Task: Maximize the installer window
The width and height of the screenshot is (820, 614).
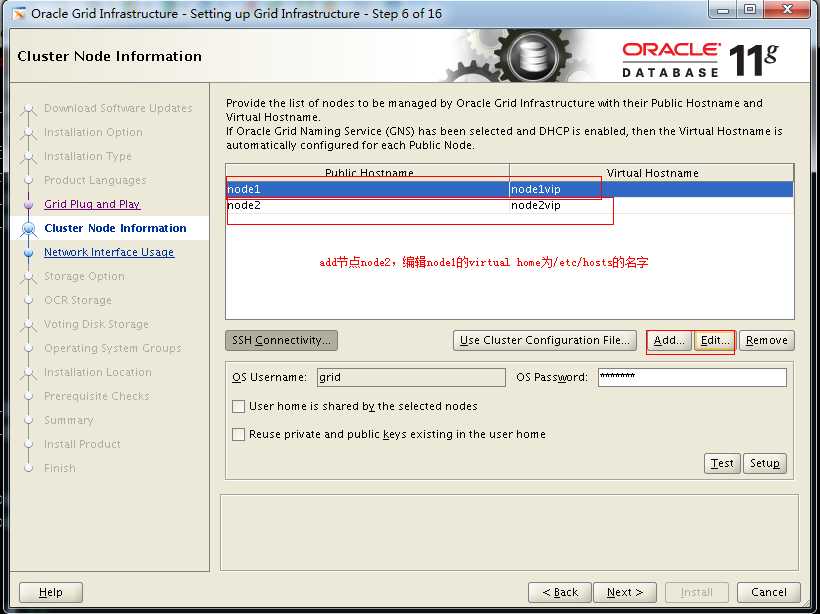Action: point(750,10)
